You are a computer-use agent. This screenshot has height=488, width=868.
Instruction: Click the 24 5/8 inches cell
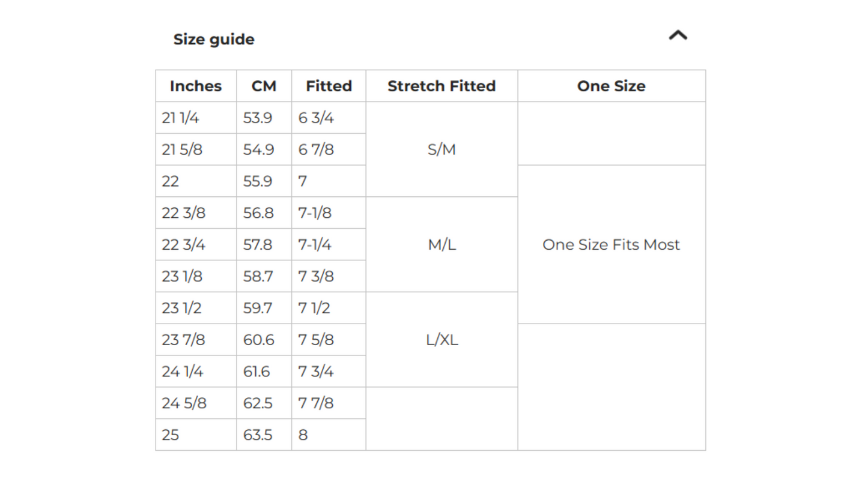tap(184, 403)
